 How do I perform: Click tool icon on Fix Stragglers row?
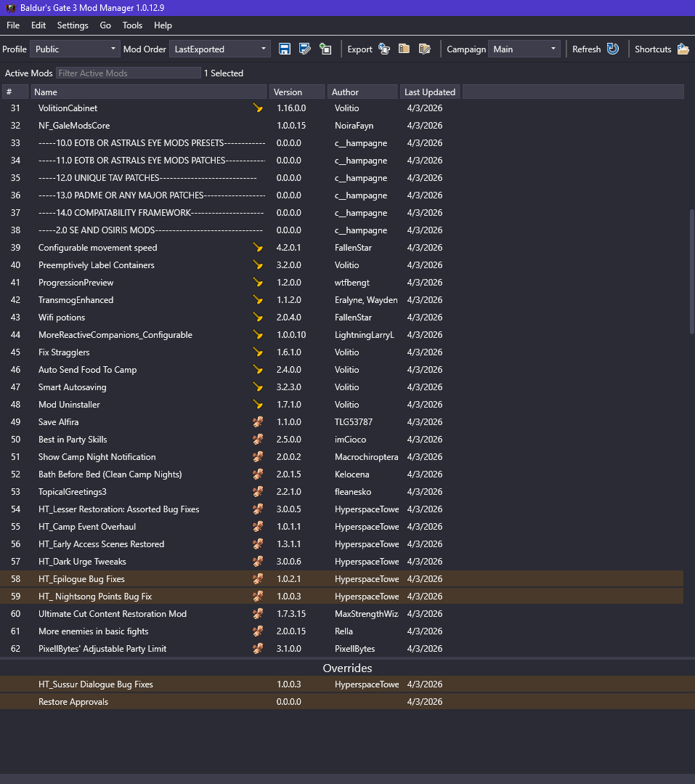(x=258, y=352)
